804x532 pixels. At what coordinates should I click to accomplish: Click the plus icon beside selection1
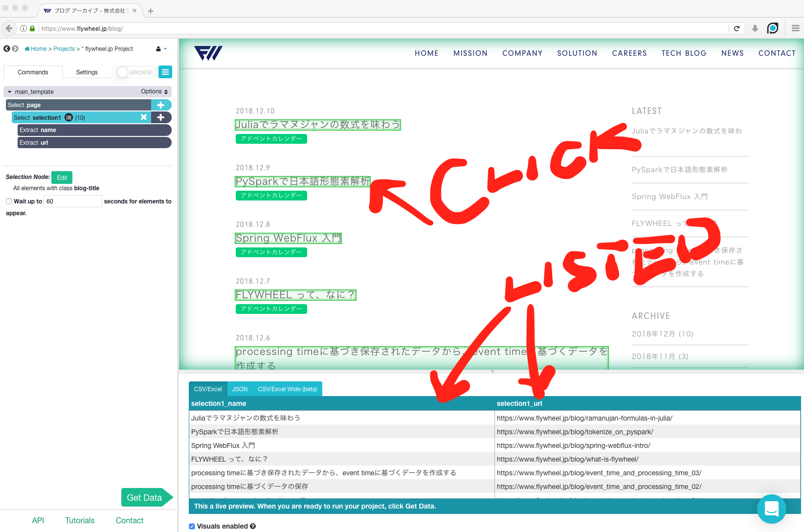point(161,117)
